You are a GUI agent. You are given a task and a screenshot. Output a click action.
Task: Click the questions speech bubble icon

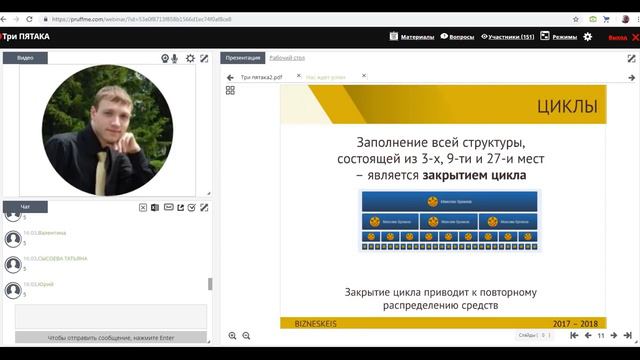(x=444, y=36)
